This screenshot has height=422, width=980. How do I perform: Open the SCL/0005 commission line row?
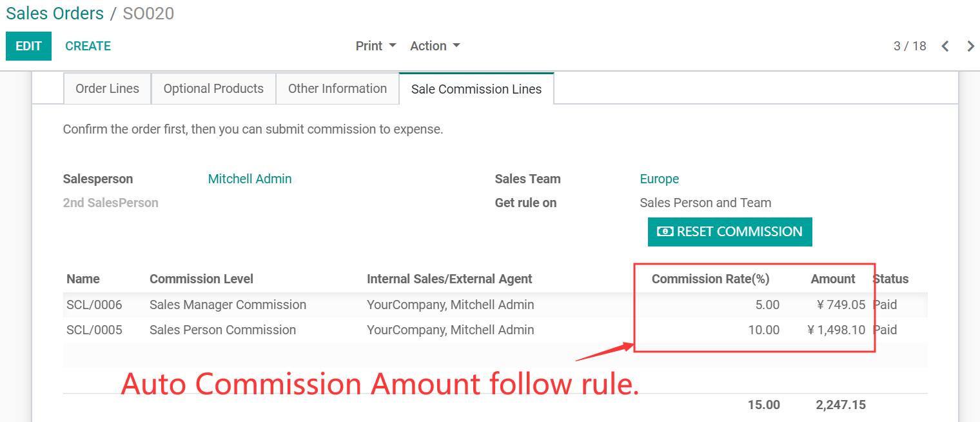coord(495,330)
